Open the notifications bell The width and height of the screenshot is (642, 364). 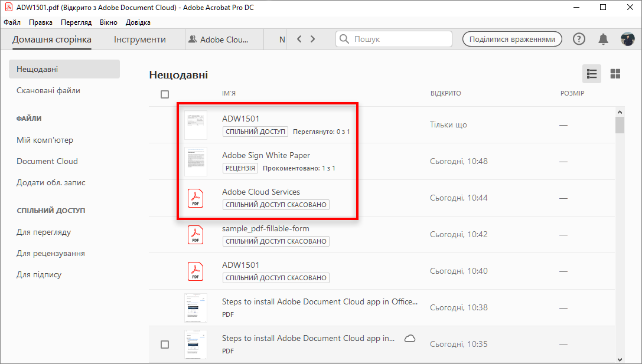[603, 40]
